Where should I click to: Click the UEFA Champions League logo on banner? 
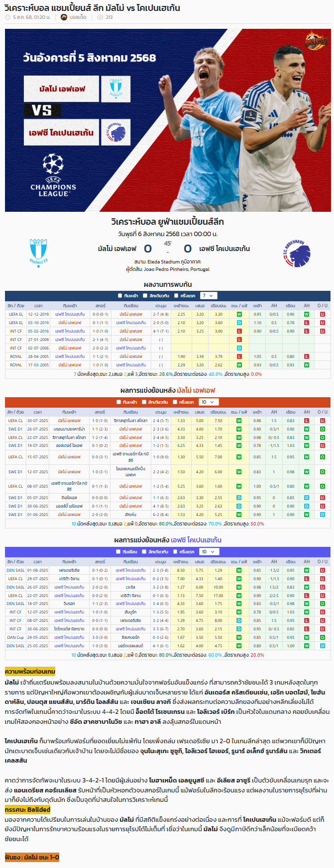(x=53, y=175)
